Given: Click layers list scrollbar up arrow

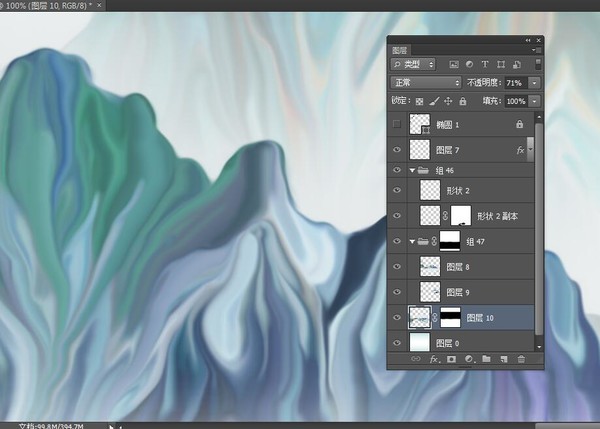Looking at the screenshot, I should click(x=539, y=116).
